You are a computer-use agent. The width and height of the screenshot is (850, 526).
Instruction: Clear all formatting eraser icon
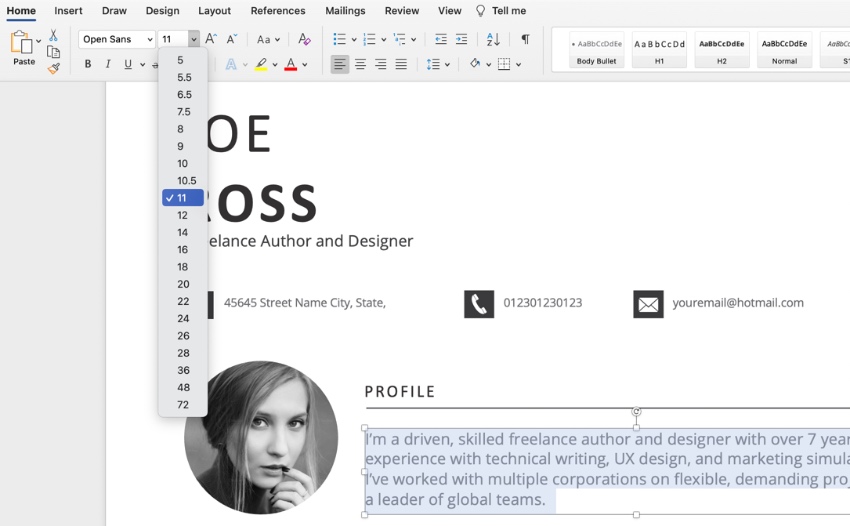coord(304,39)
